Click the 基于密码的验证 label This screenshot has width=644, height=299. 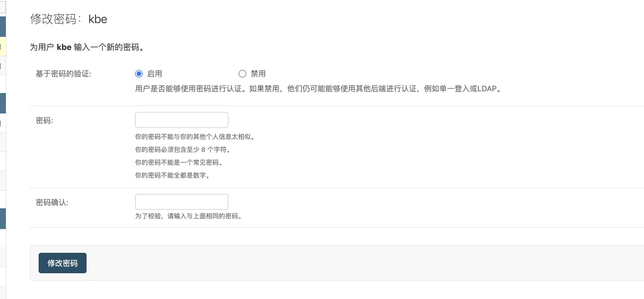[63, 74]
